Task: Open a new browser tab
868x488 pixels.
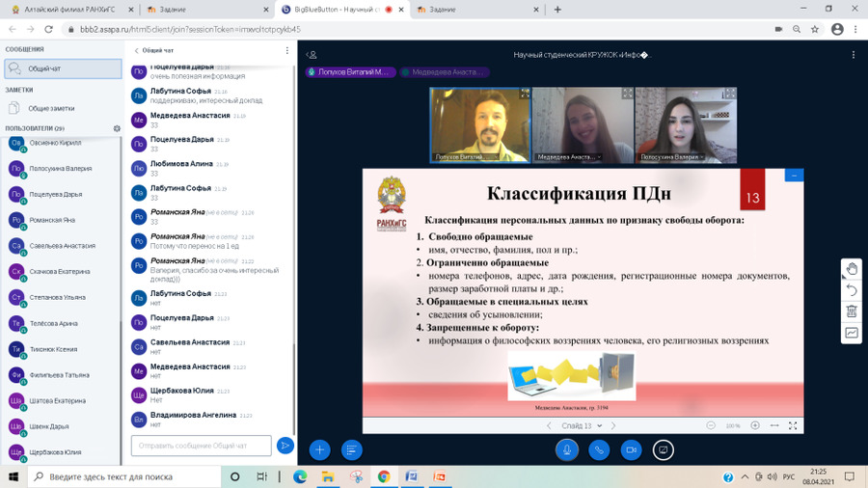Action: pyautogui.click(x=557, y=10)
